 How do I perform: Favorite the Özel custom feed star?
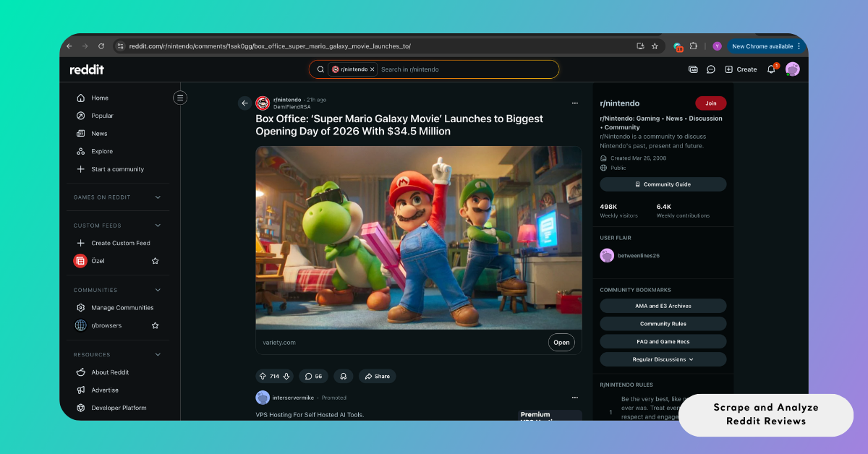pyautogui.click(x=155, y=261)
